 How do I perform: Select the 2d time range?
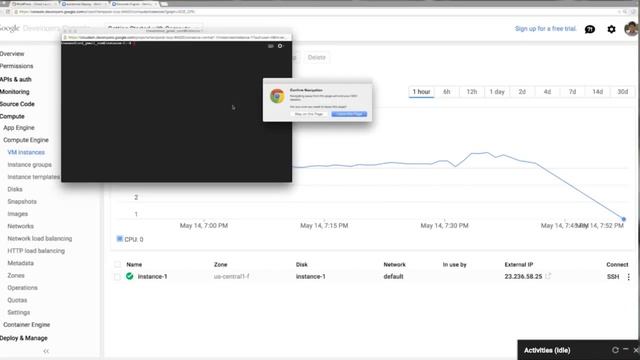click(x=522, y=92)
